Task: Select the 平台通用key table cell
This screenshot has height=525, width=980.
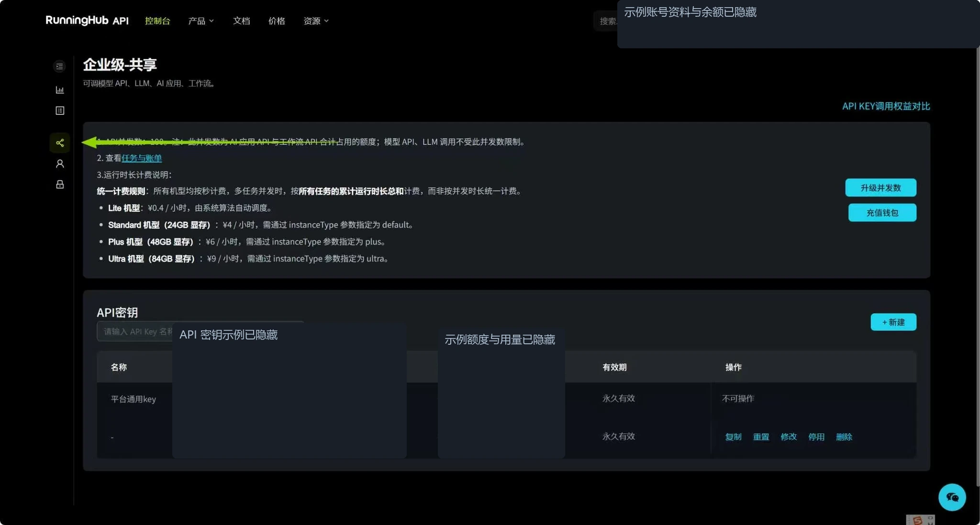Action: (x=134, y=399)
